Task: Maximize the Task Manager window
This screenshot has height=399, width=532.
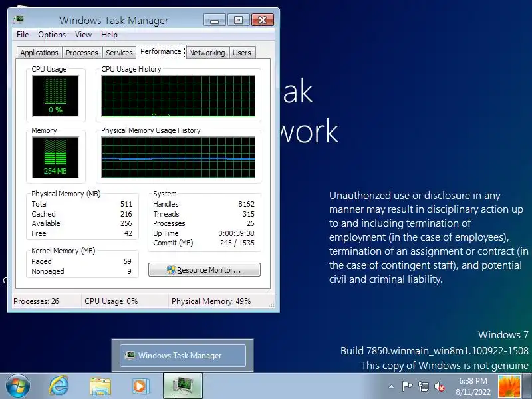Action: [x=238, y=20]
